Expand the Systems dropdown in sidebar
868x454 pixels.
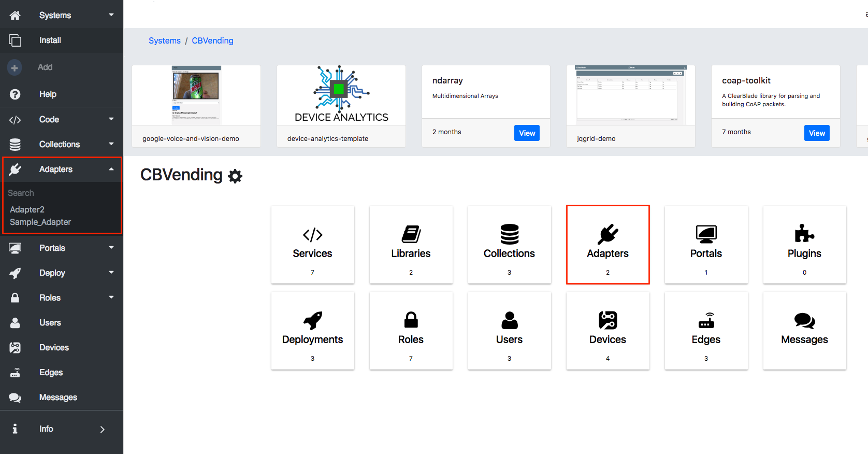111,15
